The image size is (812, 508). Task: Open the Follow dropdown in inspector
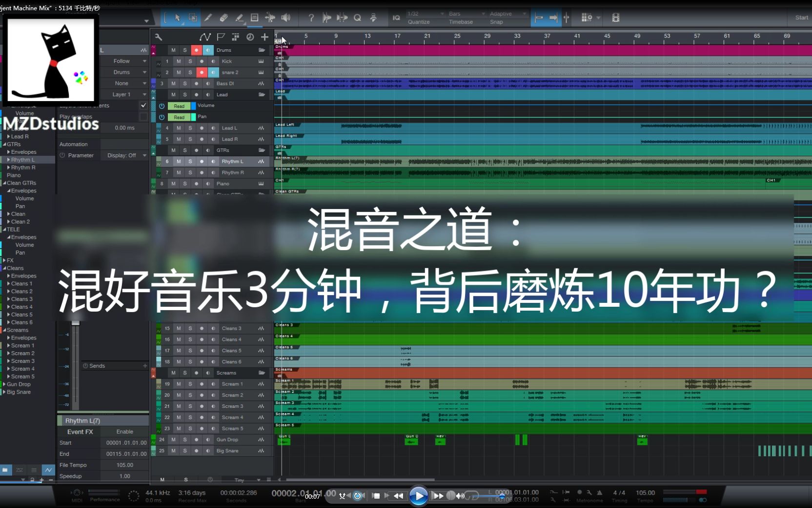[124, 61]
